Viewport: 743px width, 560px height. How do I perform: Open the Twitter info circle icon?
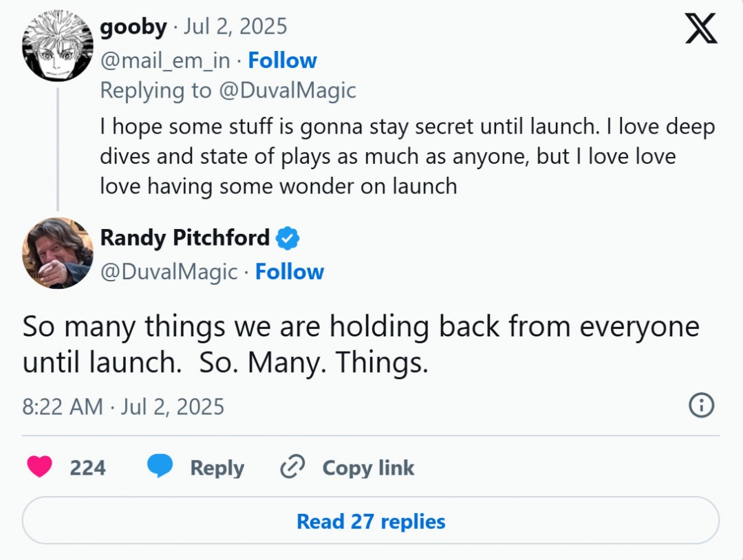point(701,406)
